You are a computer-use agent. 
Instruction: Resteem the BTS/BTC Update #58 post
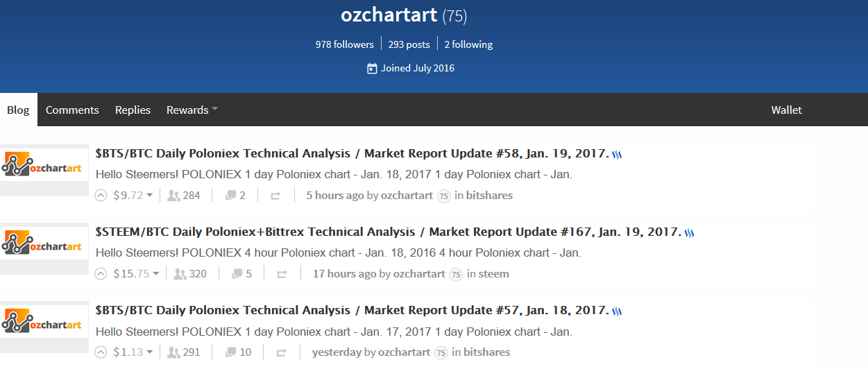(x=275, y=196)
